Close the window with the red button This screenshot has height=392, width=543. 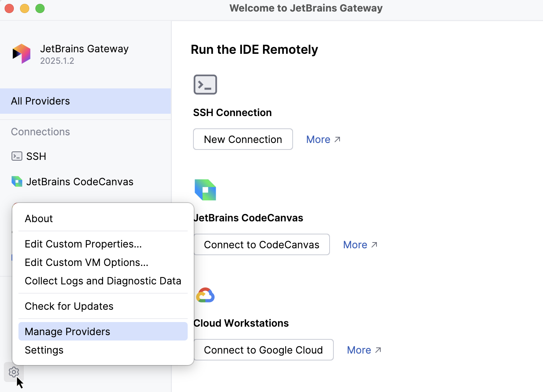9,8
